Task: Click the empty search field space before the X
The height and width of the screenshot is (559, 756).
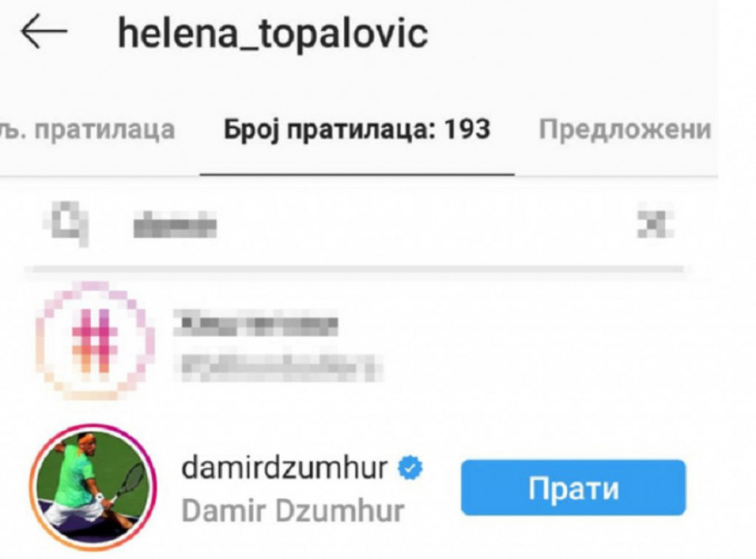Action: pyautogui.click(x=424, y=225)
